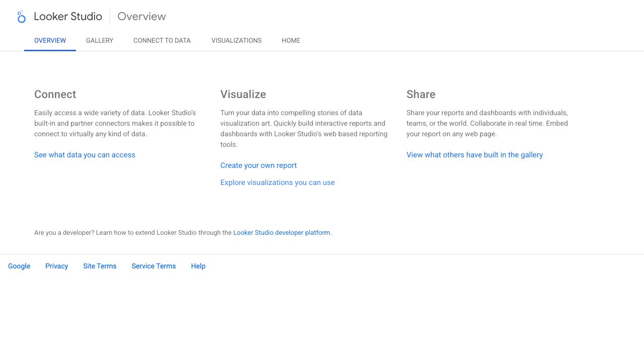The height and width of the screenshot is (362, 644).
Task: Open the Privacy footer link
Action: click(x=56, y=266)
